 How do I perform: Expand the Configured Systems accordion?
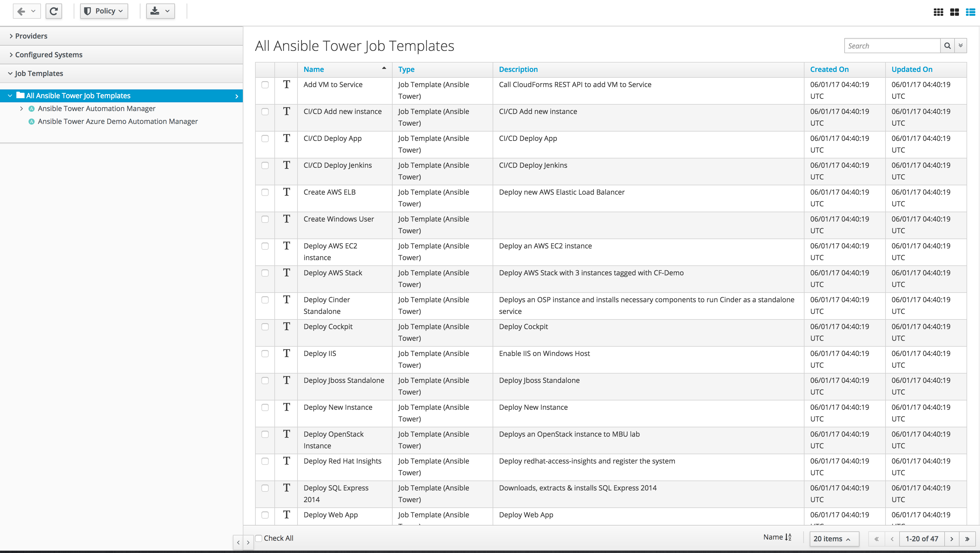point(121,55)
